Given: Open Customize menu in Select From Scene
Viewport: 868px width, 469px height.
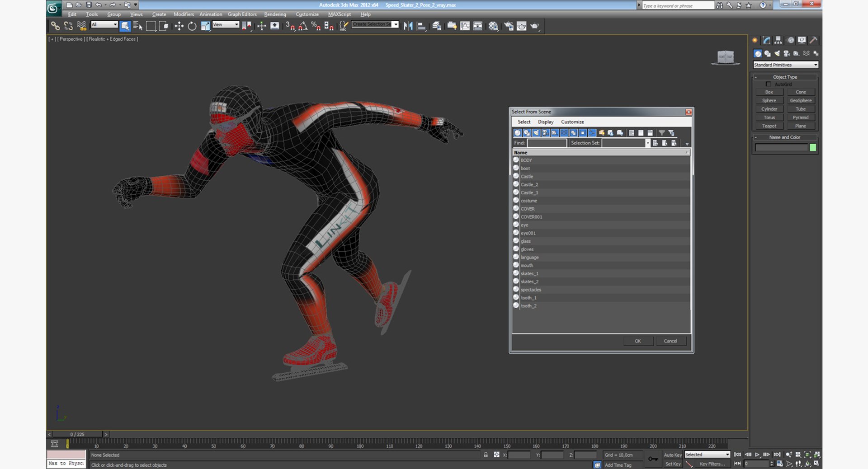Looking at the screenshot, I should coord(572,122).
